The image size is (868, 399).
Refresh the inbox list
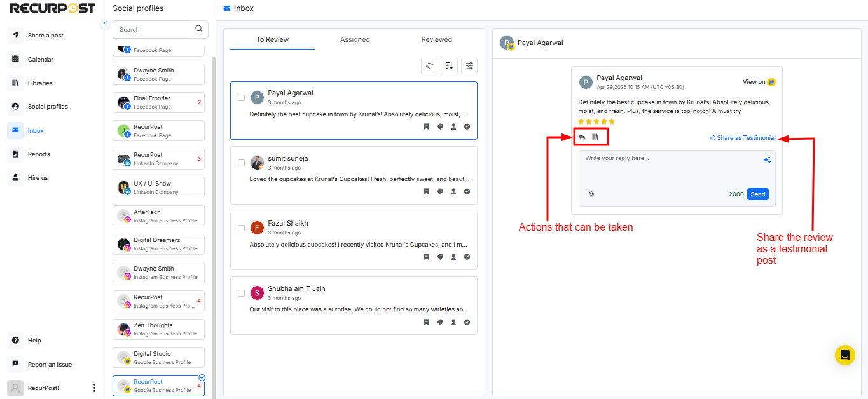[430, 65]
